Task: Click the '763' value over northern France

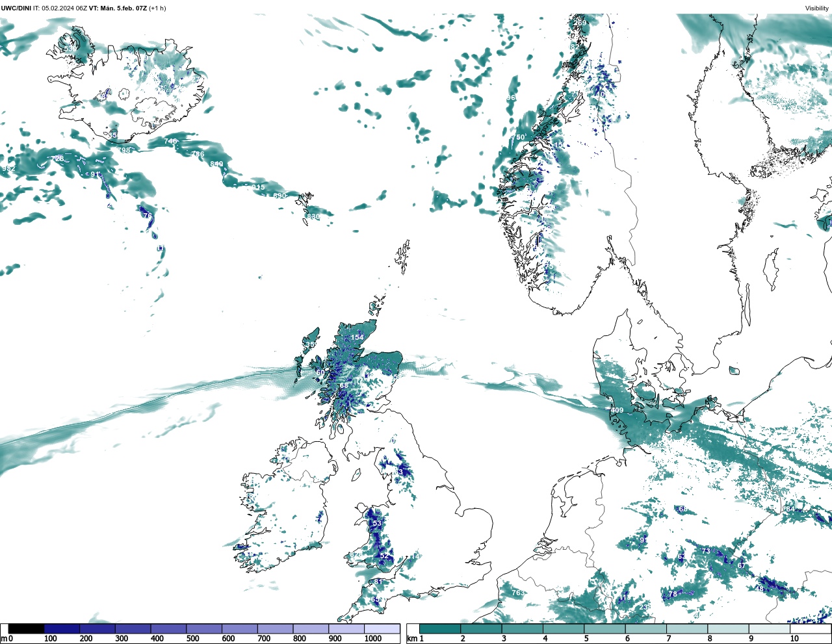Action: [x=517, y=593]
